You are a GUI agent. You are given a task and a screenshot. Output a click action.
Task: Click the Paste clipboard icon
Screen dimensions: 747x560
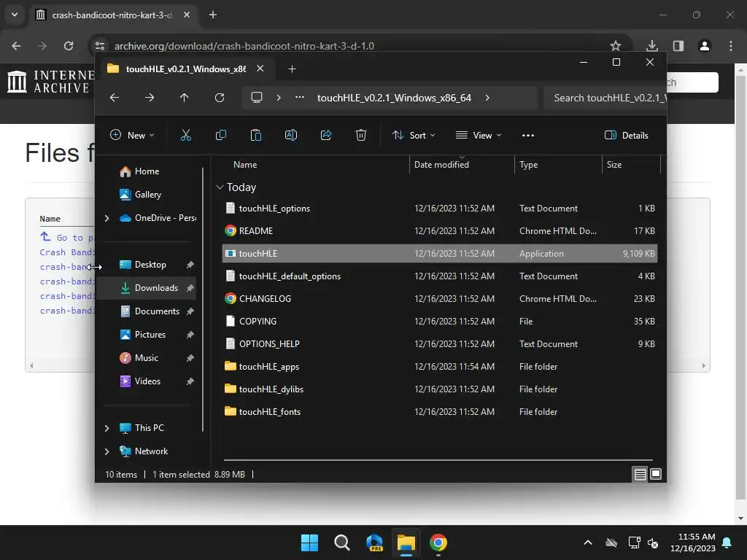coord(256,135)
